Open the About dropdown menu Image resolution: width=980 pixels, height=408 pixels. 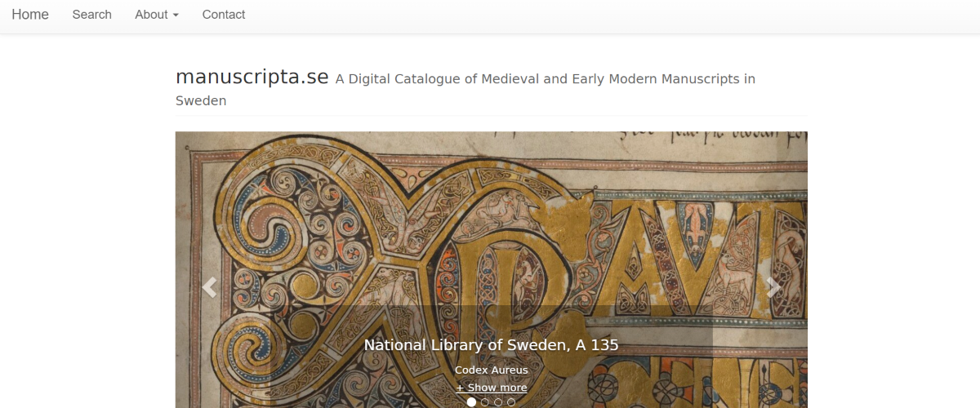(x=156, y=15)
